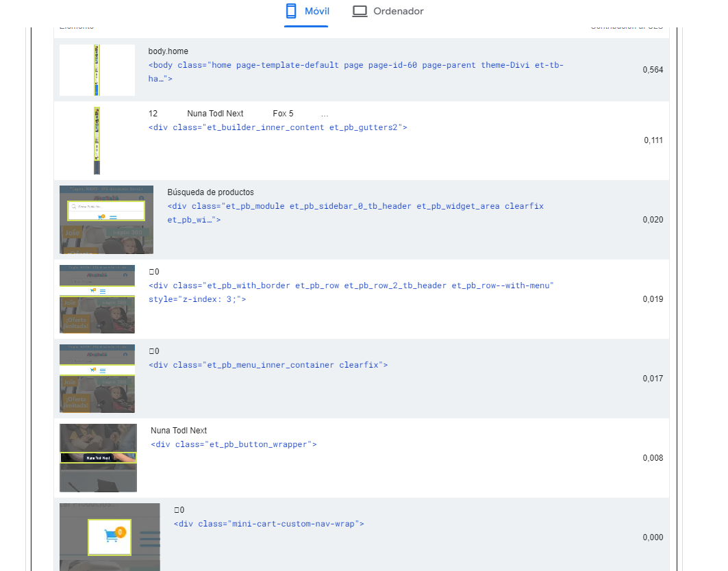Click the CLS value 0,564

653,70
